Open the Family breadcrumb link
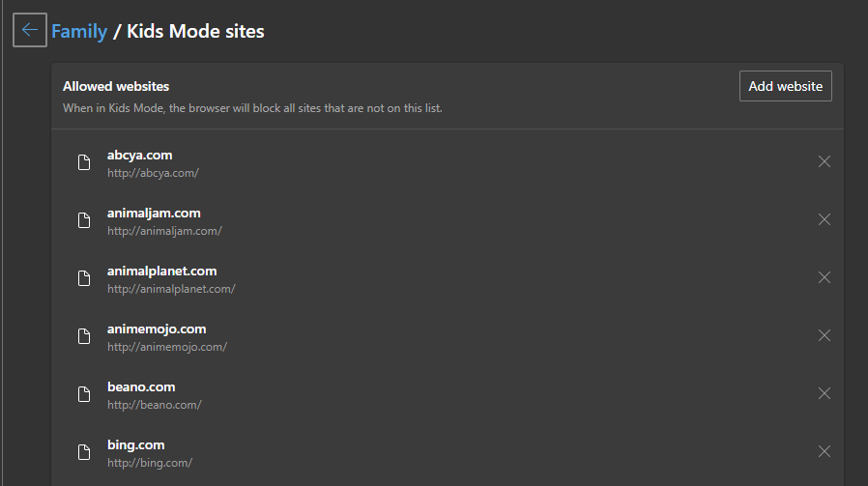The width and height of the screenshot is (868, 486). (79, 31)
